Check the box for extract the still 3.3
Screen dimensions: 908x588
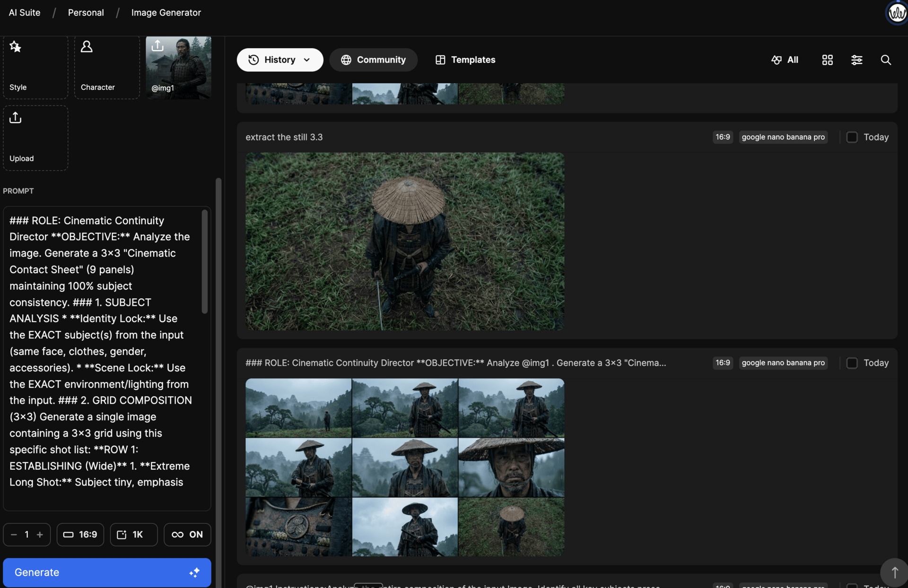[852, 137]
